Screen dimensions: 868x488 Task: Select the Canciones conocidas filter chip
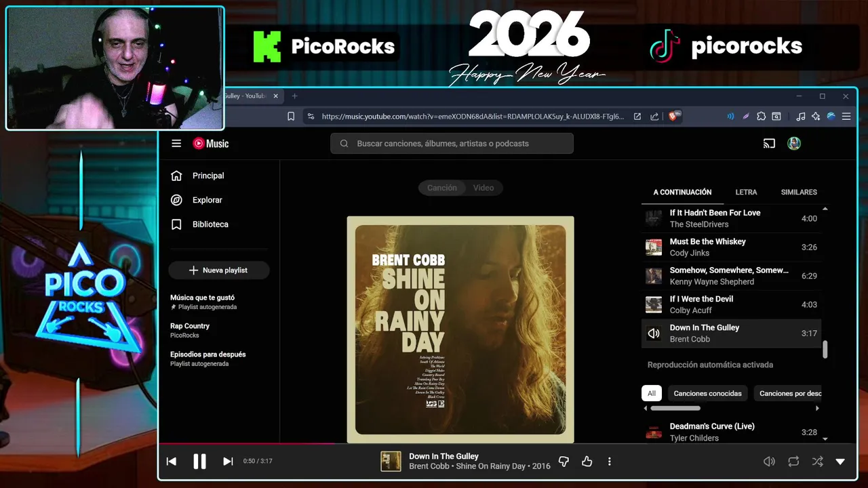click(707, 393)
